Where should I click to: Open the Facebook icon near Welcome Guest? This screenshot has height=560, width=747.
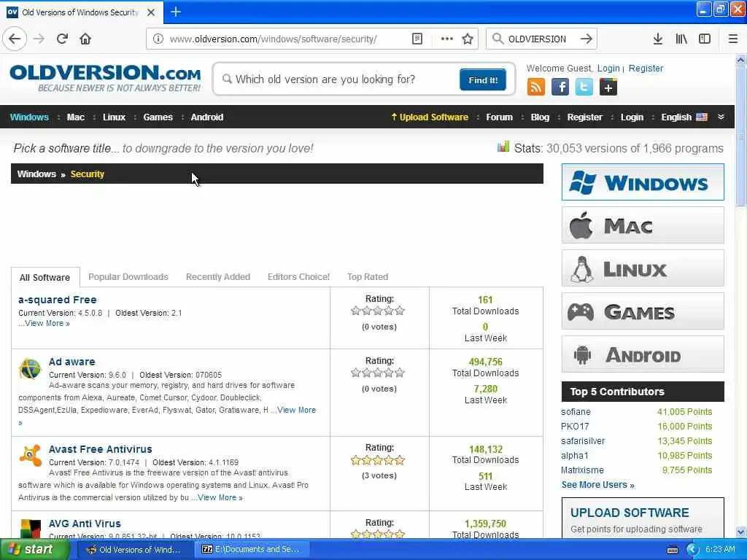tap(560, 87)
